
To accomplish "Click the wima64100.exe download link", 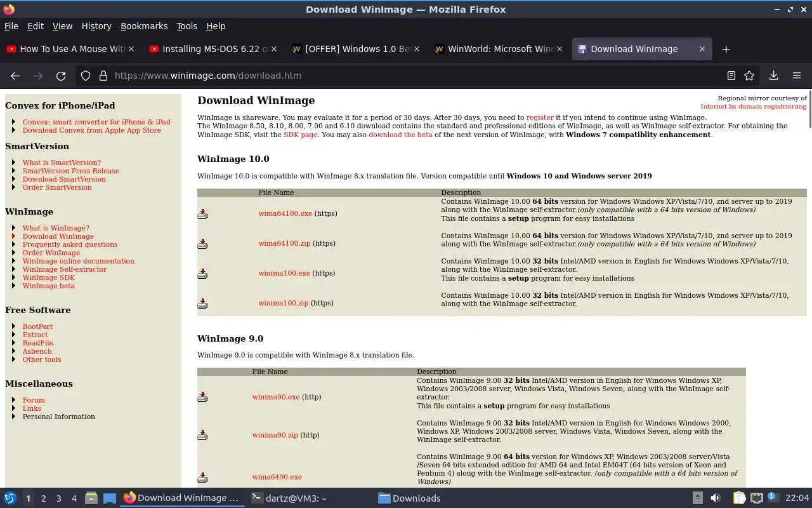I will (x=285, y=213).
